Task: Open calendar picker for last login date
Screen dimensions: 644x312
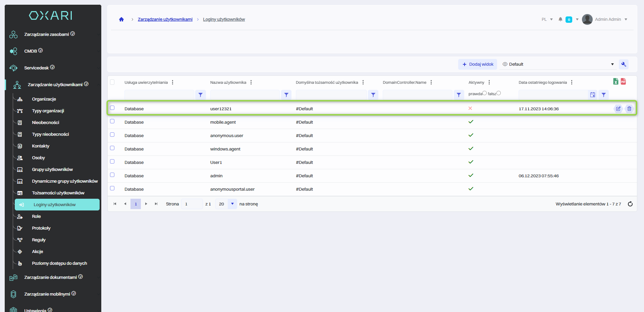Action: coord(593,95)
